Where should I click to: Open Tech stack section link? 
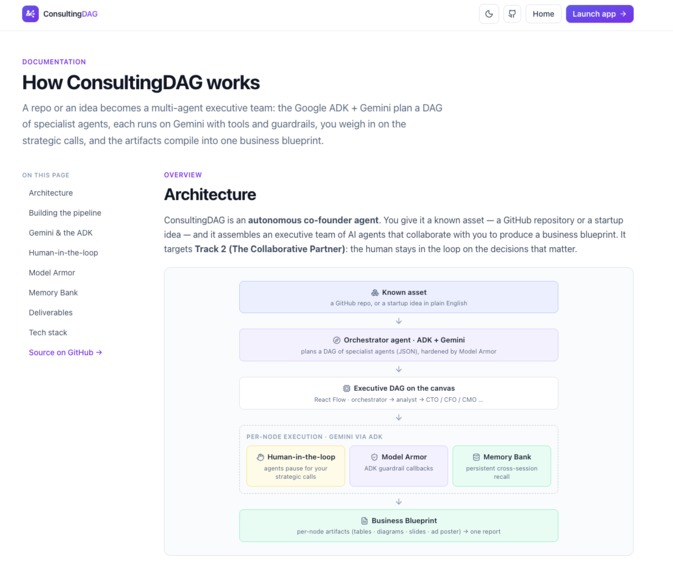[x=48, y=333]
